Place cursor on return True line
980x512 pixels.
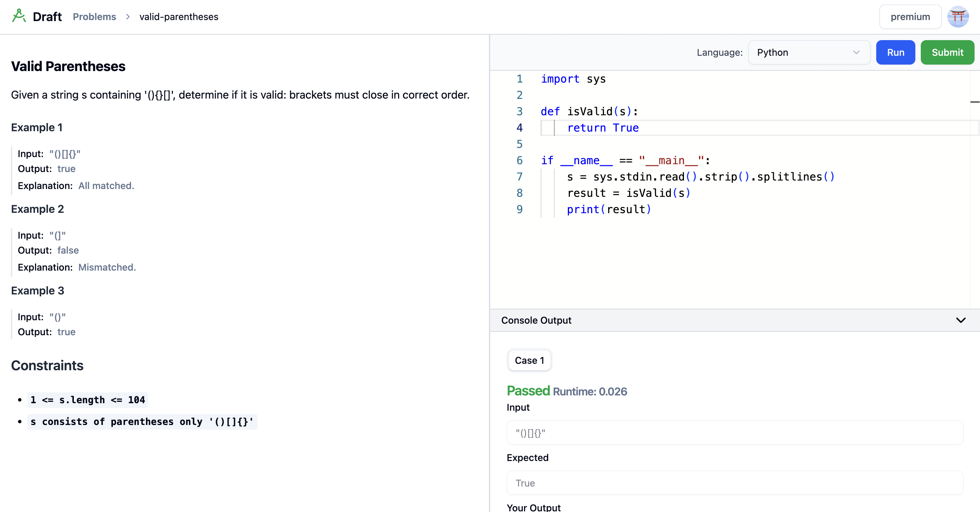(x=603, y=128)
